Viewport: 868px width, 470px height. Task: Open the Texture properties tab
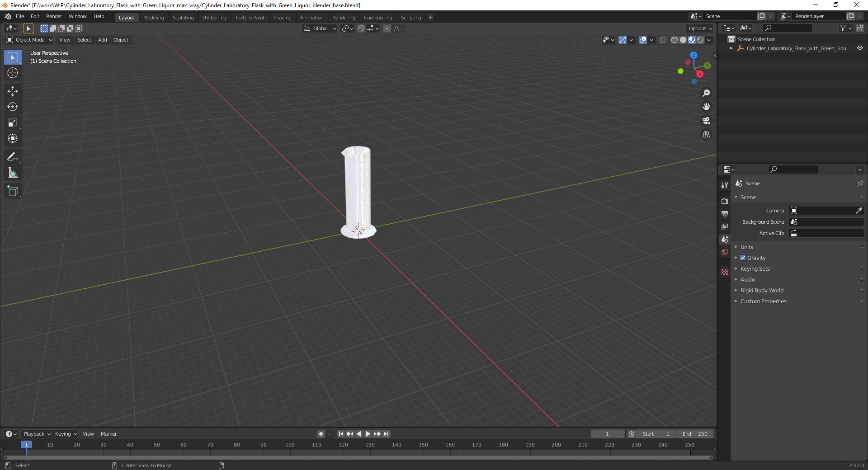tap(725, 272)
